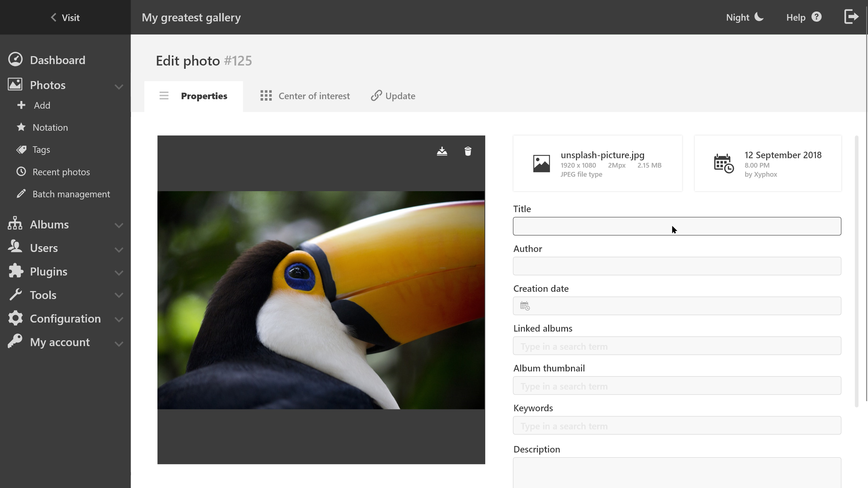Viewport: 868px width, 488px height.
Task: Open the Notation menu item
Action: (x=50, y=127)
